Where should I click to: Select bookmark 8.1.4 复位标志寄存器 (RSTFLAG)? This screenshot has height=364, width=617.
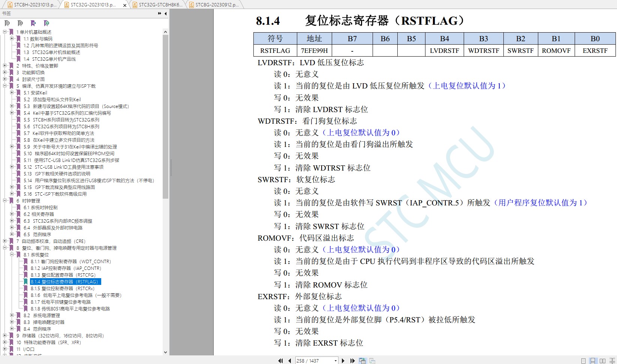65,282
